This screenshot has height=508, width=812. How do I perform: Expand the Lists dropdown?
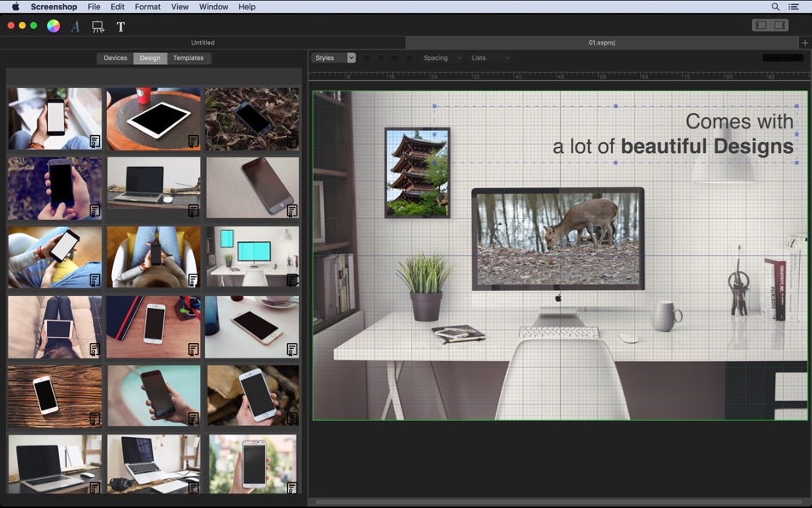(490, 58)
